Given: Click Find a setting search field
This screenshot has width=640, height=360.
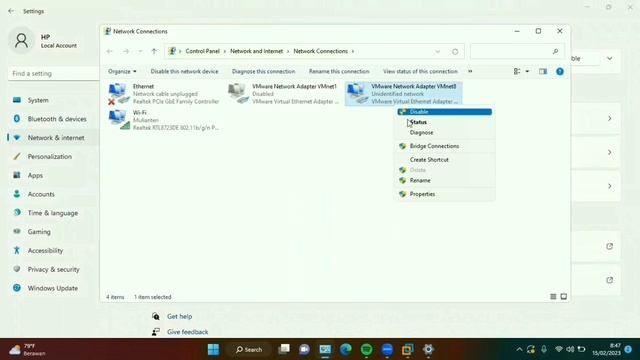Looking at the screenshot, I should [x=53, y=73].
